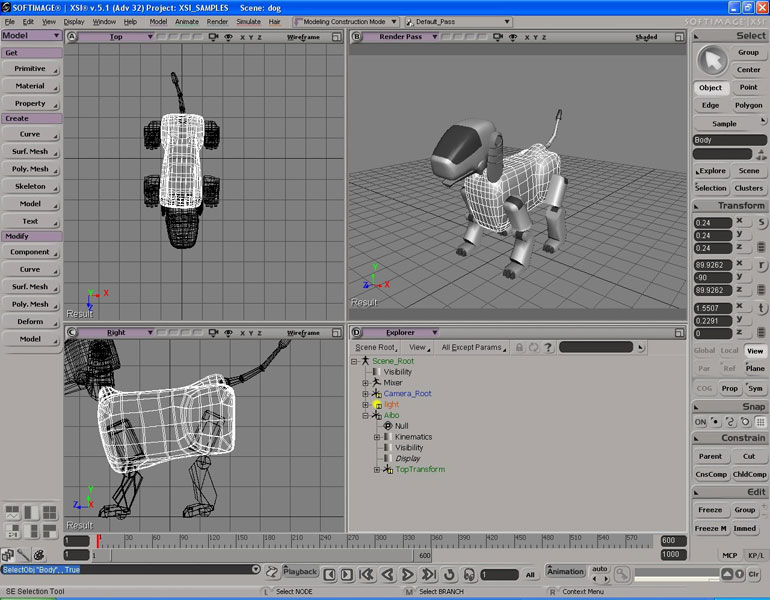Toggle Sym symmetry mode
The width and height of the screenshot is (770, 600).
[755, 388]
